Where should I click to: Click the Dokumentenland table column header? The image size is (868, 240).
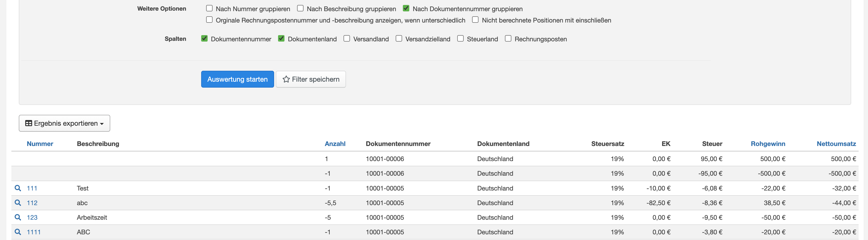[x=503, y=144]
